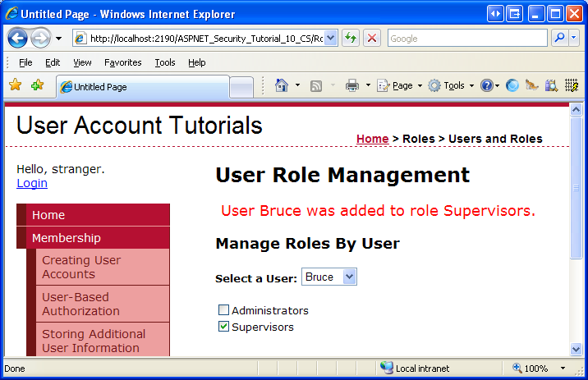Open Storing Additional User Information item
This screenshot has width=588, height=380.
(x=103, y=340)
